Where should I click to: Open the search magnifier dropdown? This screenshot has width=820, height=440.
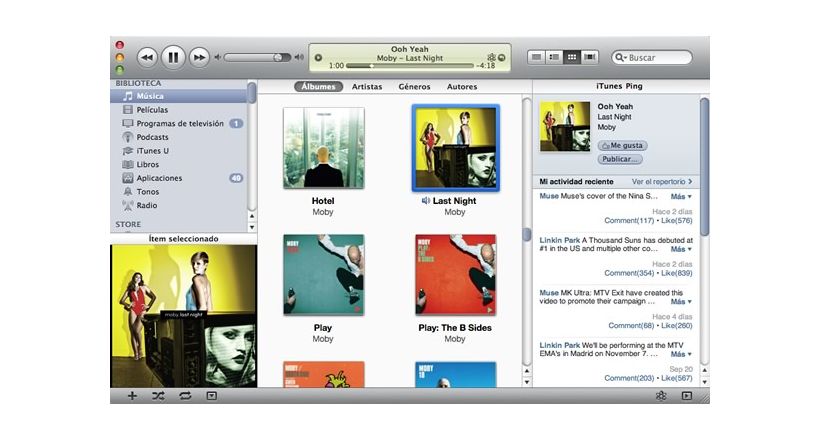621,58
